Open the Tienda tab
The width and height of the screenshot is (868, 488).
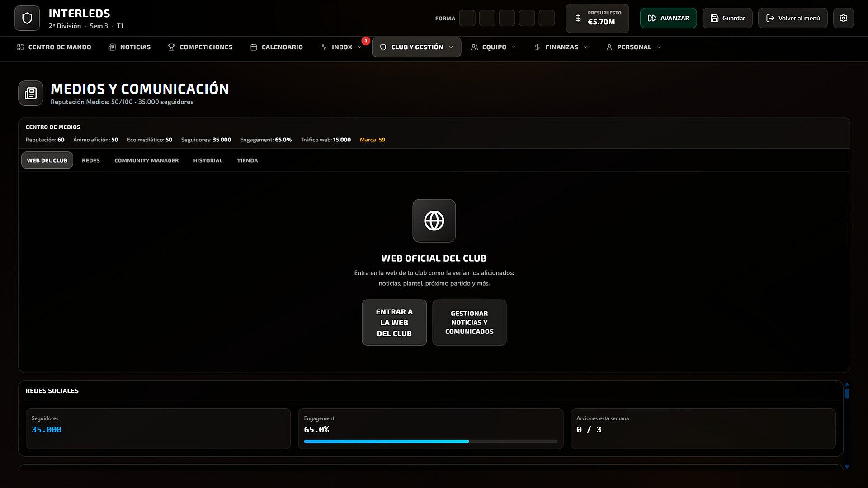pyautogui.click(x=247, y=160)
